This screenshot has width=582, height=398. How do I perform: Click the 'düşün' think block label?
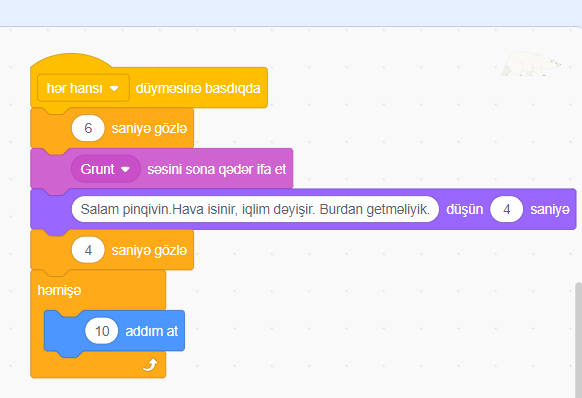464,209
